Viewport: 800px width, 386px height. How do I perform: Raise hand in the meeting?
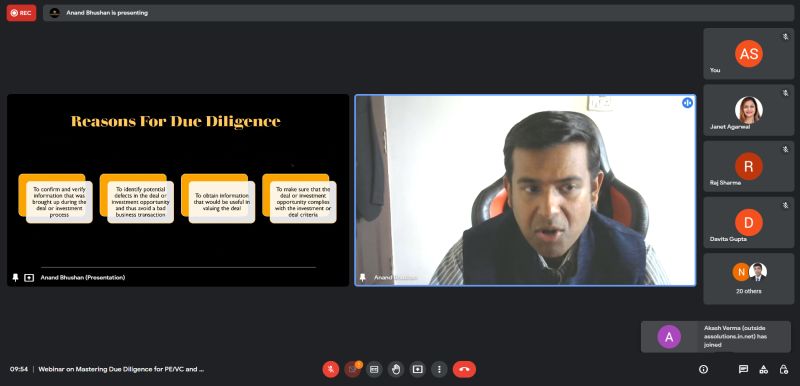[396, 369]
